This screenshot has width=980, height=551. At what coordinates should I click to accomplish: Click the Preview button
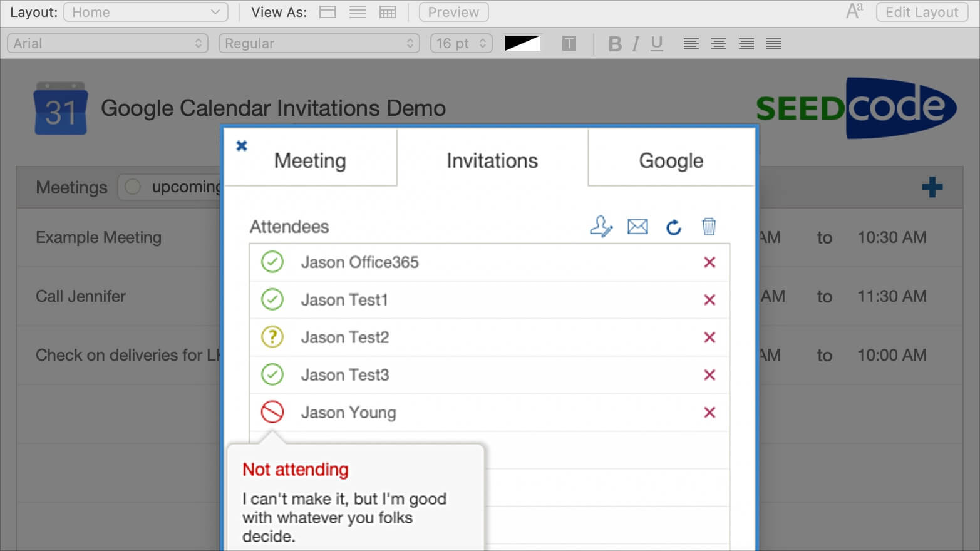point(453,12)
